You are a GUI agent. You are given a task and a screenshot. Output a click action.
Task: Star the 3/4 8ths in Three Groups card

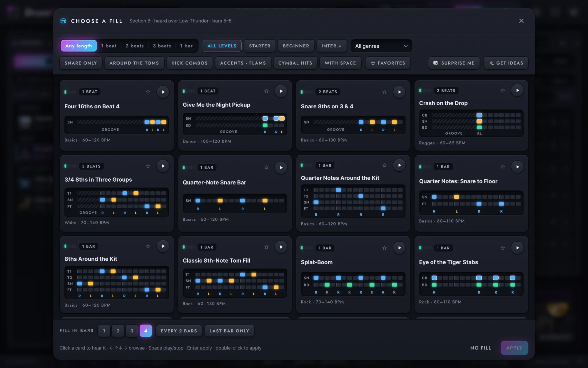click(148, 166)
